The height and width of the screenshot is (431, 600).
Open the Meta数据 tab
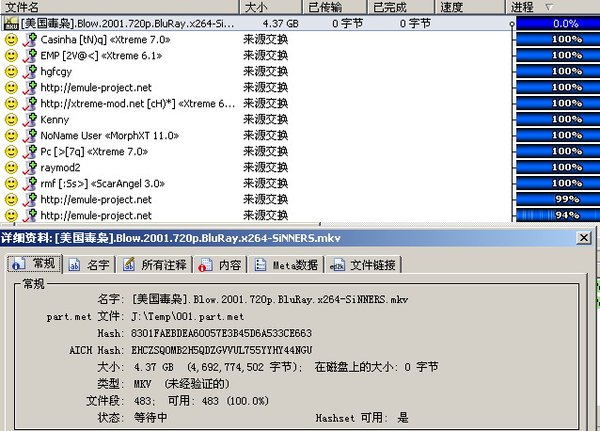click(286, 264)
